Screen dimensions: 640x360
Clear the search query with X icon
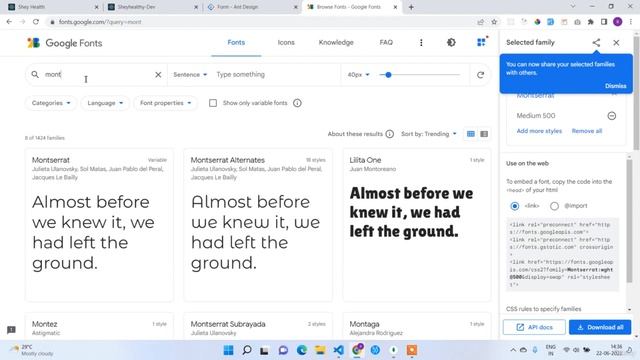(x=158, y=75)
